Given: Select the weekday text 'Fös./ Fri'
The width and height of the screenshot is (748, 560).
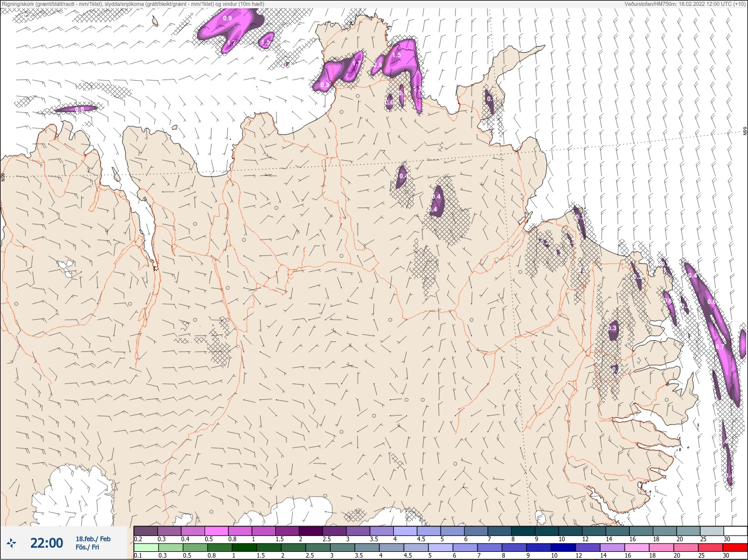Looking at the screenshot, I should tap(87, 547).
